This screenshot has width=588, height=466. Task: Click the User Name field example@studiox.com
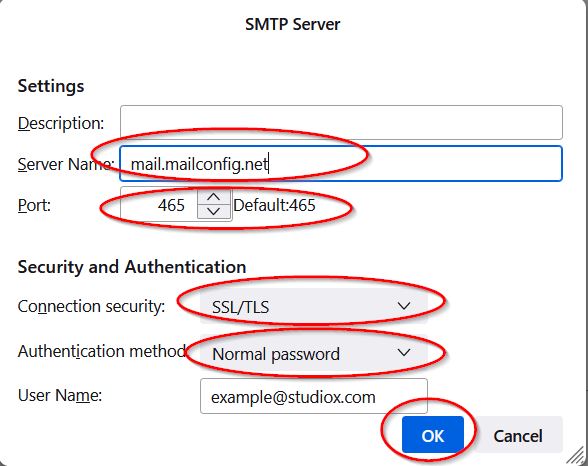[x=314, y=396]
